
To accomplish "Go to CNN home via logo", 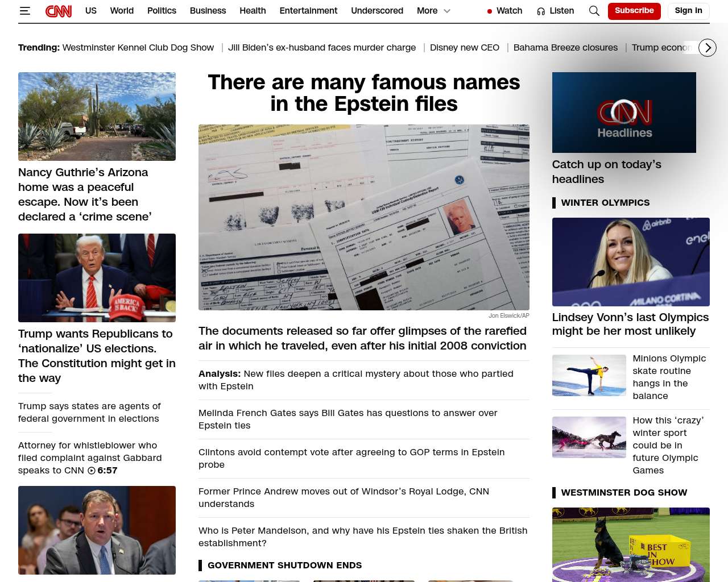I will 59,11.
